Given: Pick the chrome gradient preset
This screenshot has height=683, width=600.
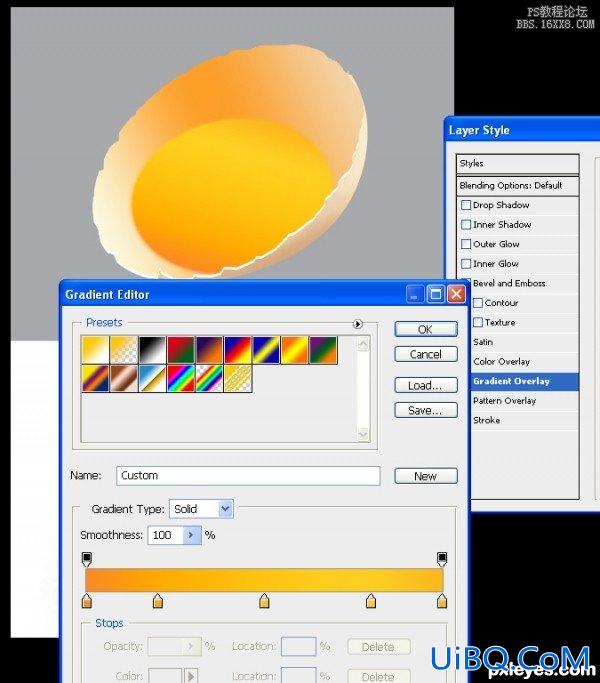Looking at the screenshot, I should (153, 379).
